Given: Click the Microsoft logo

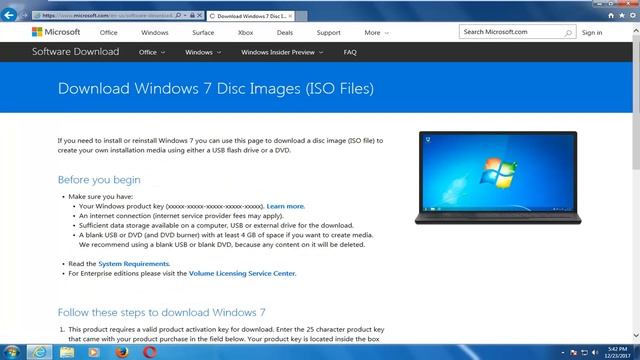Looking at the screenshot, I should (x=56, y=32).
